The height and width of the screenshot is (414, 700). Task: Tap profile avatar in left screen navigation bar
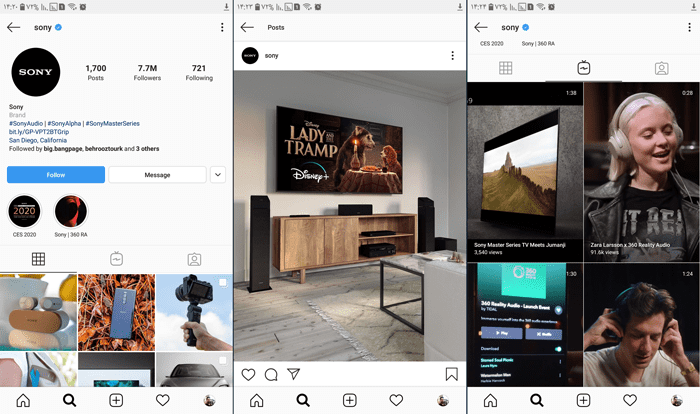point(209,400)
